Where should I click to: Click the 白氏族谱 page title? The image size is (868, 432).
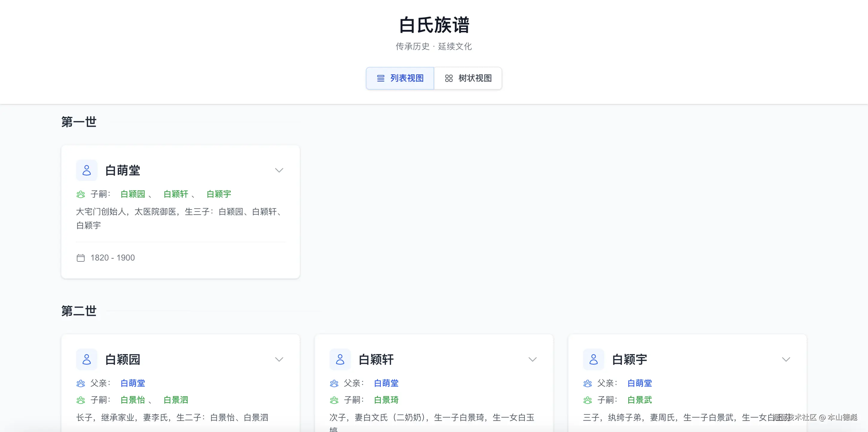(434, 25)
